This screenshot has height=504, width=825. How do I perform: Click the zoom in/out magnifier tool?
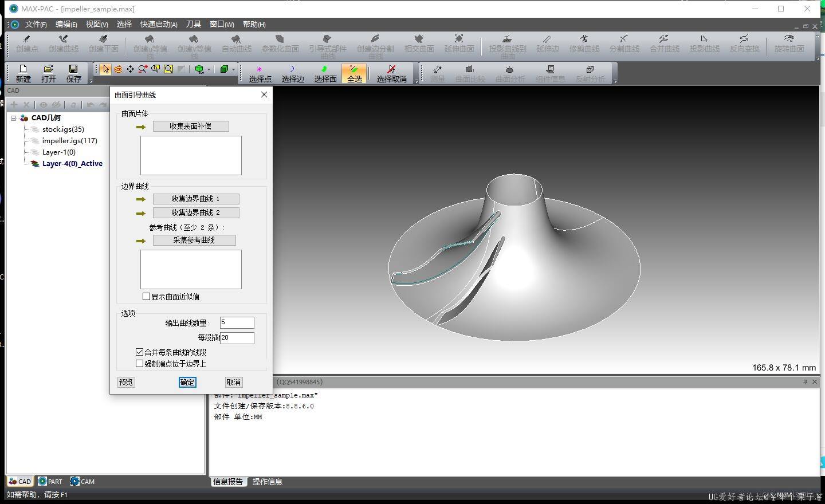click(x=143, y=69)
